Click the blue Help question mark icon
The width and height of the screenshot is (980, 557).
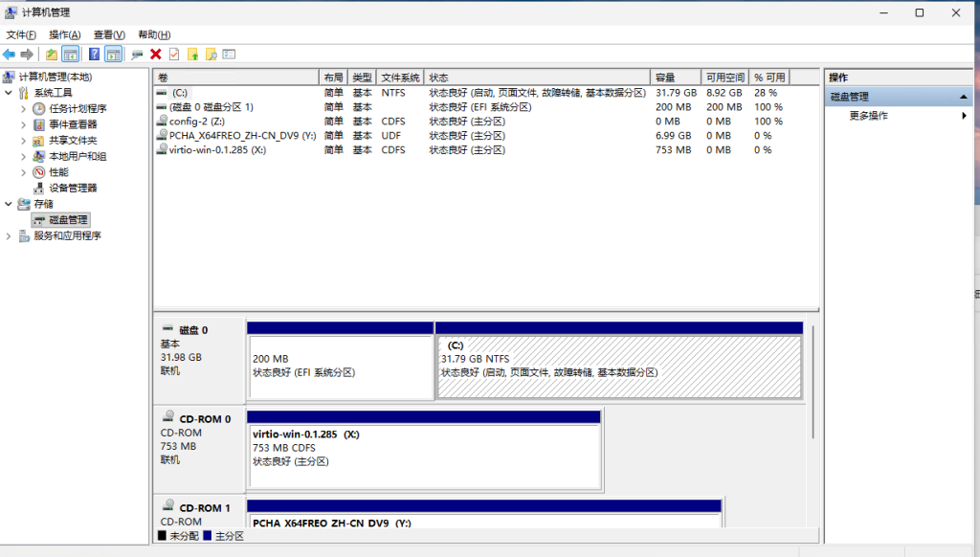pos(94,55)
